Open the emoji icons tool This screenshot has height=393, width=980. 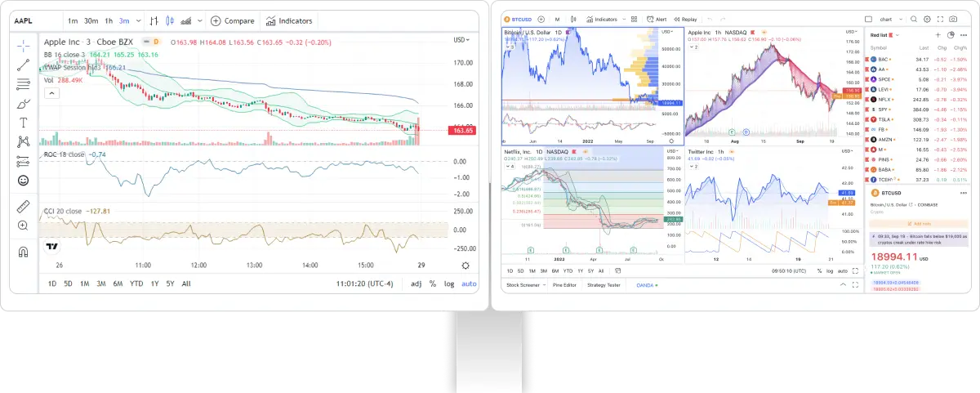point(24,180)
